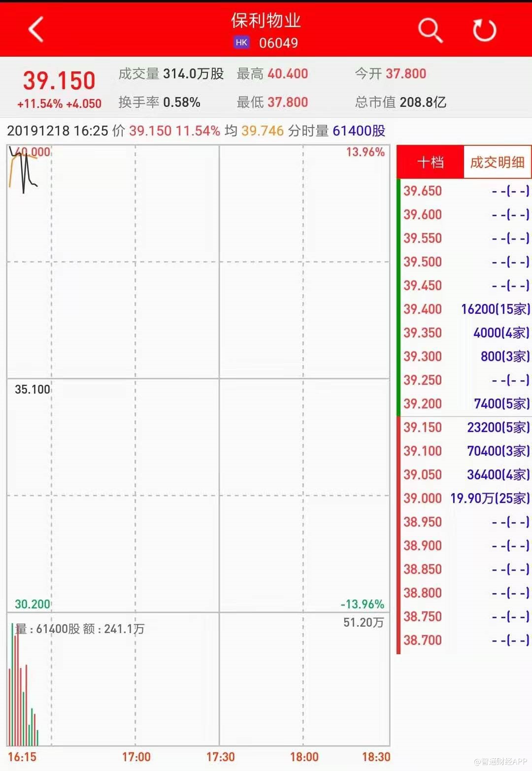This screenshot has height=771, width=532.
Task: Tap the 17:00 time axis label
Action: [136, 757]
